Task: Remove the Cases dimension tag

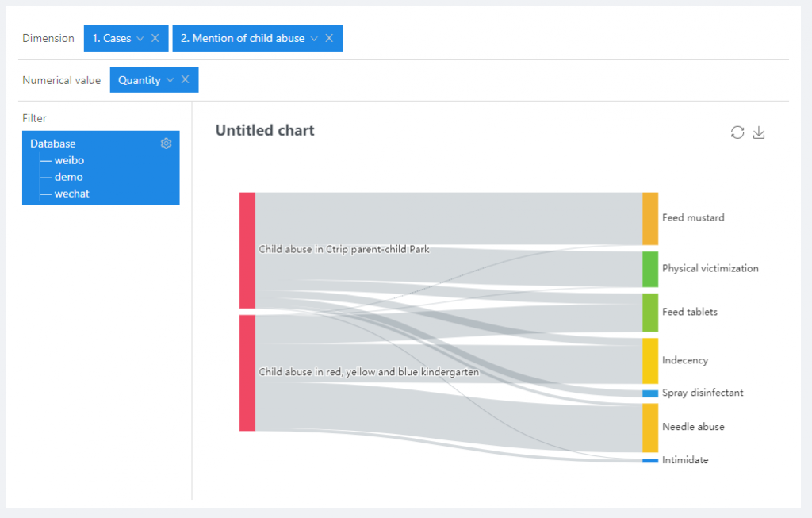Action: point(155,38)
